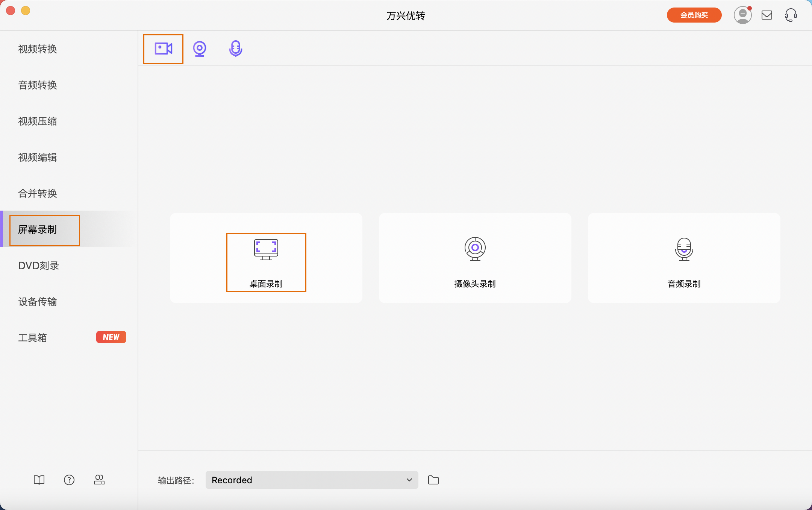This screenshot has height=510, width=812.
Task: Select 视频压缩 from the sidebar
Action: 38,121
